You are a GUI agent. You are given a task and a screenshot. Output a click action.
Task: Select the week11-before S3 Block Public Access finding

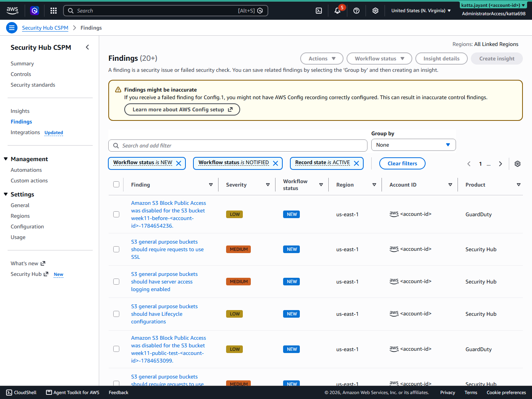[116, 214]
